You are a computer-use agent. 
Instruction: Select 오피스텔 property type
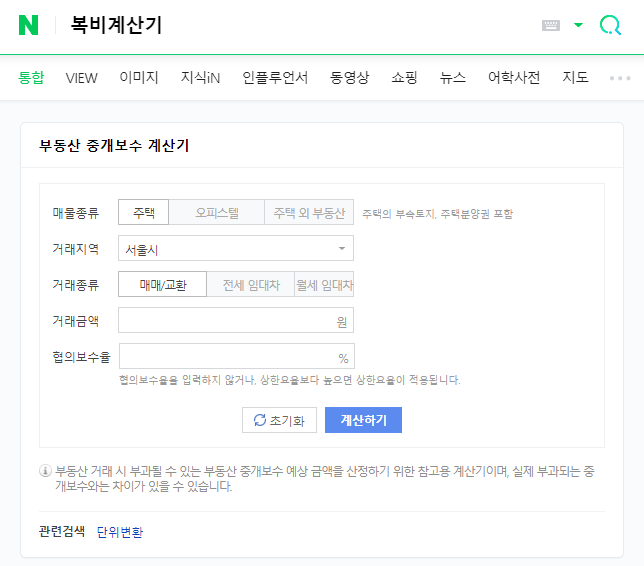pos(216,212)
